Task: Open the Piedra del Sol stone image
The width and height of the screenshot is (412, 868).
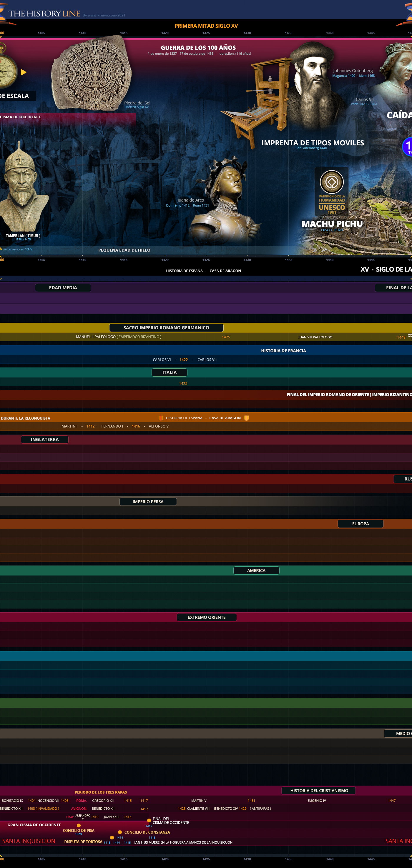Action: click(x=91, y=73)
